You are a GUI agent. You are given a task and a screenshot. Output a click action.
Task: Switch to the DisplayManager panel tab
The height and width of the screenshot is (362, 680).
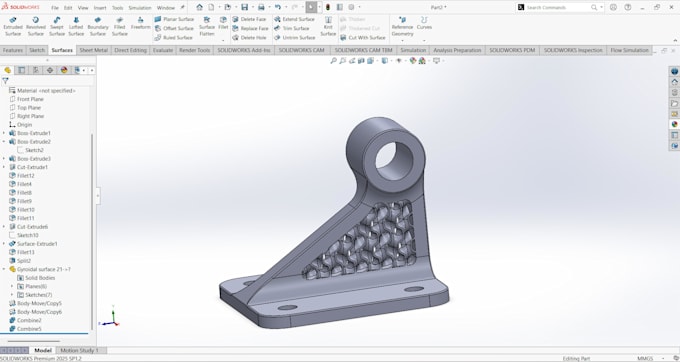[x=64, y=70]
